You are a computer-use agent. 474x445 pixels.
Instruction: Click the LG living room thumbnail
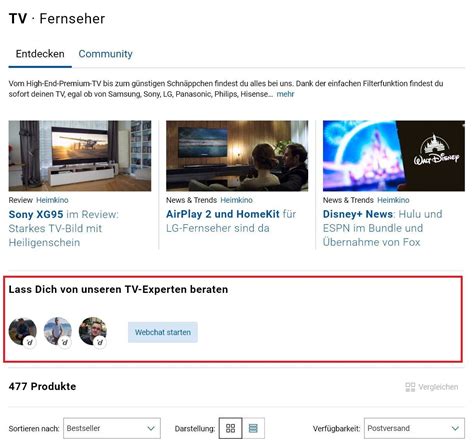coord(237,156)
